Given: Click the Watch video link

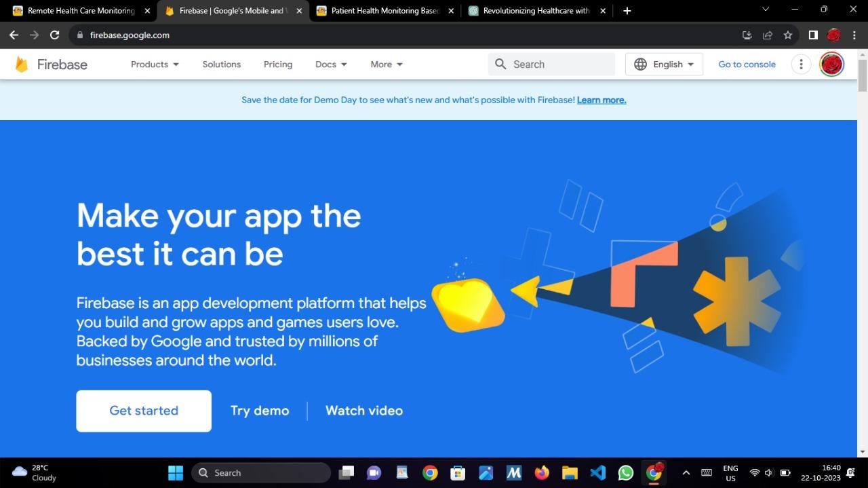Looking at the screenshot, I should point(364,411).
